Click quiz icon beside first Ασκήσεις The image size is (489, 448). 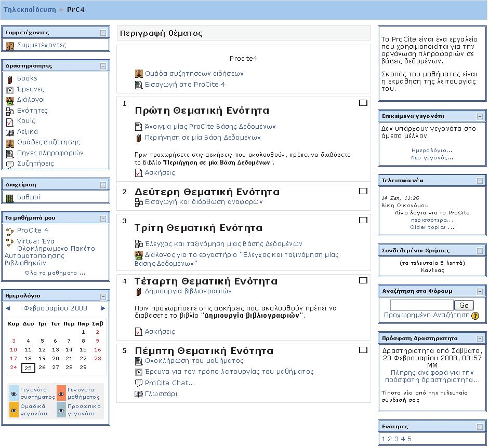coord(138,172)
